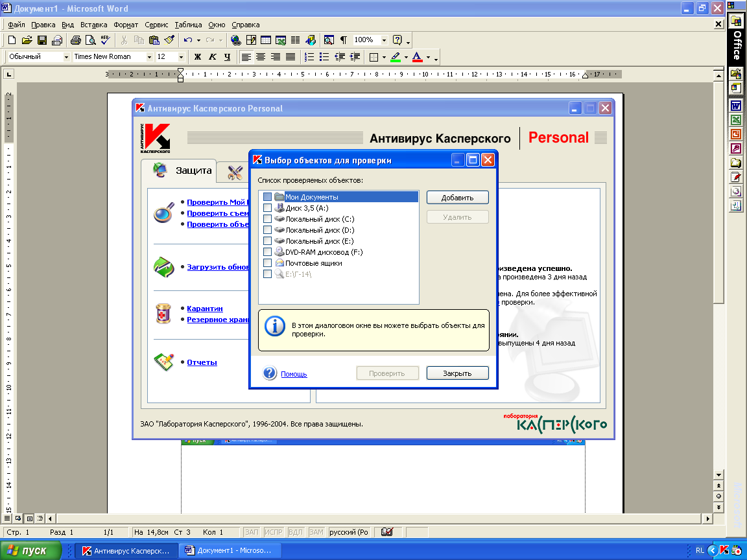Apply the red font color A
This screenshot has width=747, height=560.
[x=418, y=57]
